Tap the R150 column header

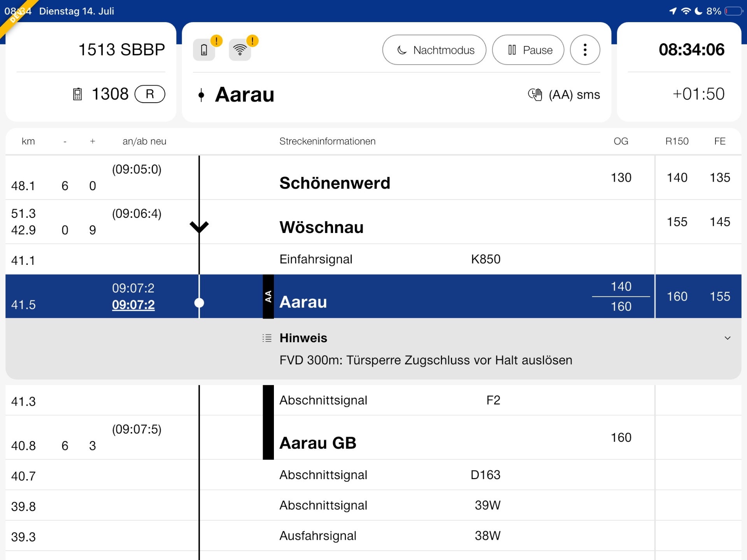[677, 141]
